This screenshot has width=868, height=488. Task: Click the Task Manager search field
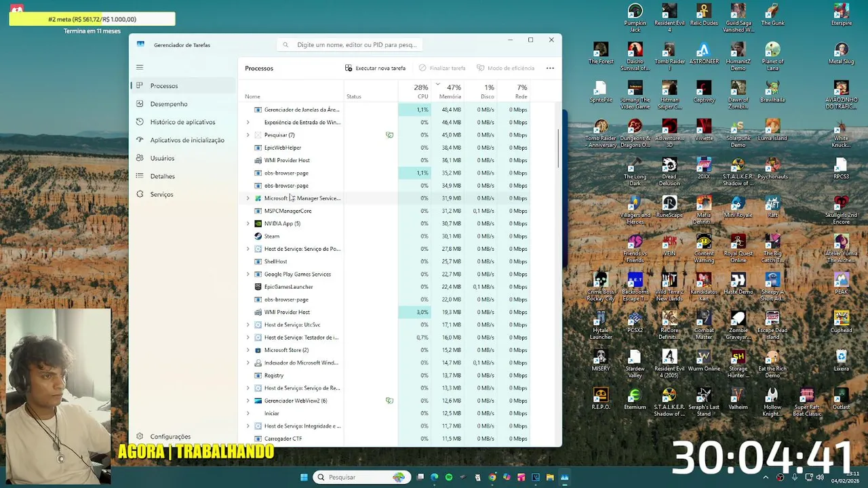click(x=350, y=45)
